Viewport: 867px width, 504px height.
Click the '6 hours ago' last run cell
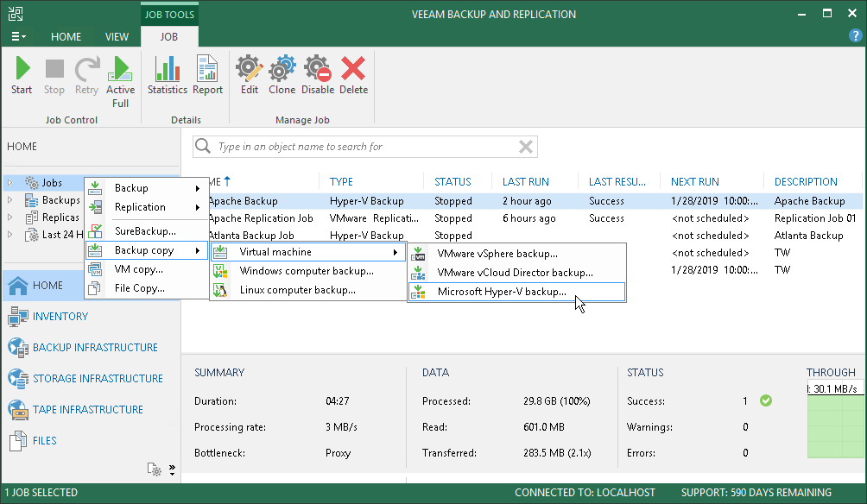pyautogui.click(x=528, y=218)
